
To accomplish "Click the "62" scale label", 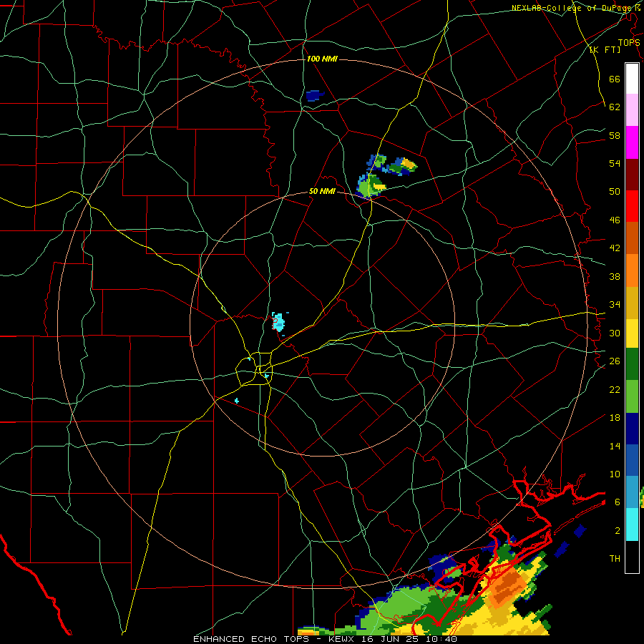I will pyautogui.click(x=615, y=107).
